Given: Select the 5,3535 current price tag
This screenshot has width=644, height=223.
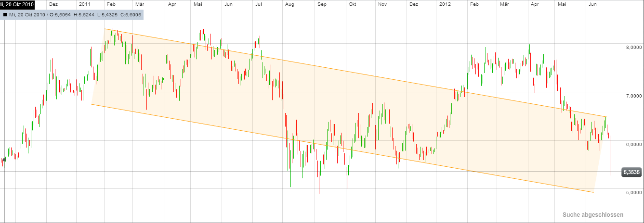Looking at the screenshot, I should [631, 172].
